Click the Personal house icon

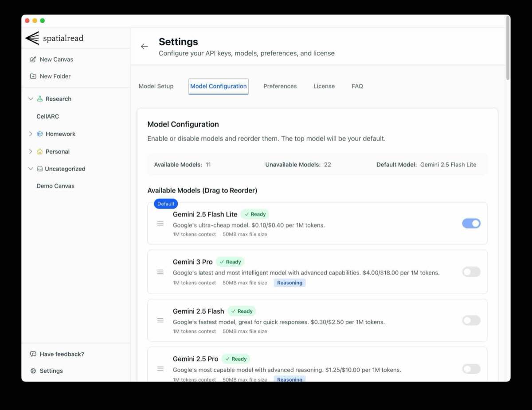(40, 152)
